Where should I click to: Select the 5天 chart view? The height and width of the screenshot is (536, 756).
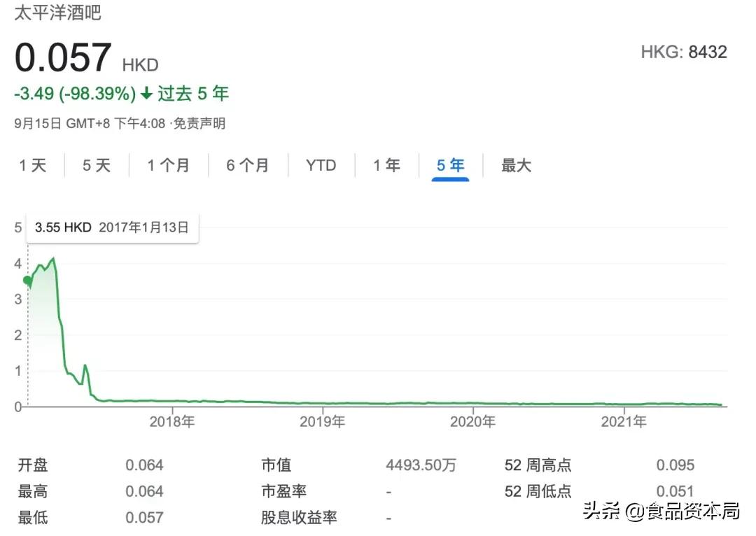(95, 165)
